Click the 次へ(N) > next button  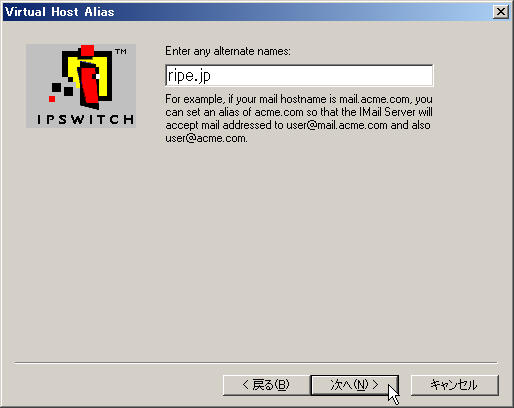[x=354, y=385]
